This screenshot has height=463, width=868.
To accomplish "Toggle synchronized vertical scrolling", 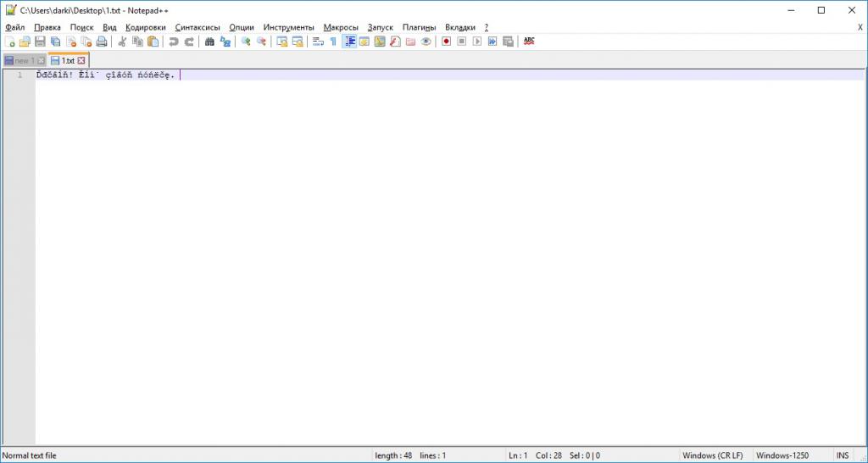I will (282, 42).
